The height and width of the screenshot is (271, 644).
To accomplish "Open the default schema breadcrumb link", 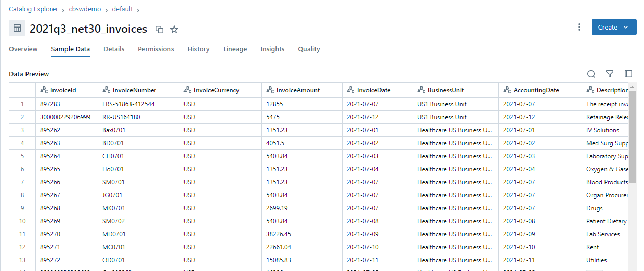I will point(122,9).
